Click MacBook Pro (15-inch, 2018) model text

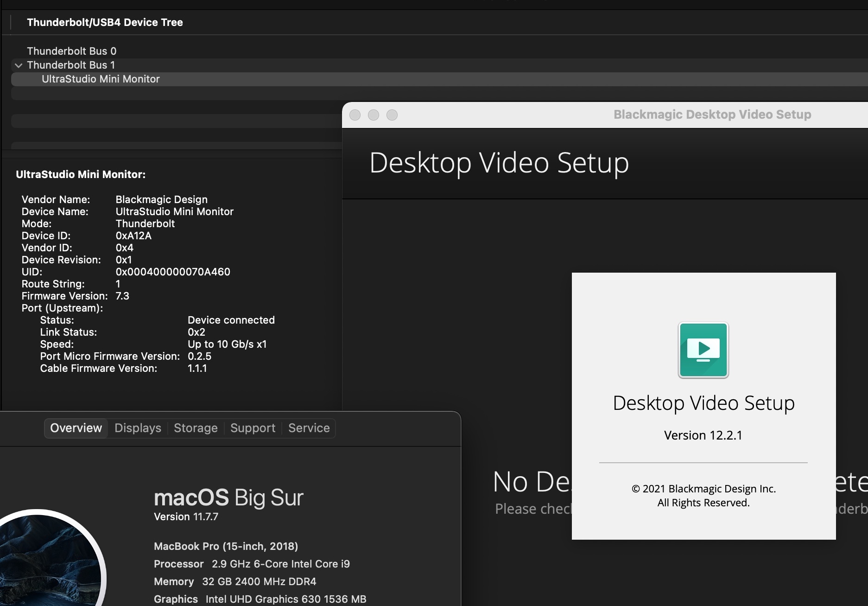(226, 546)
